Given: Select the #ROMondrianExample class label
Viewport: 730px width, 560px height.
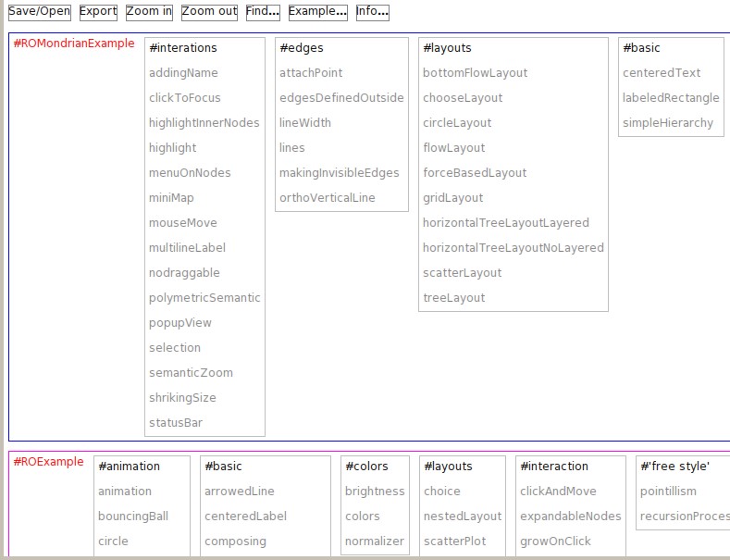Looking at the screenshot, I should click(x=74, y=44).
